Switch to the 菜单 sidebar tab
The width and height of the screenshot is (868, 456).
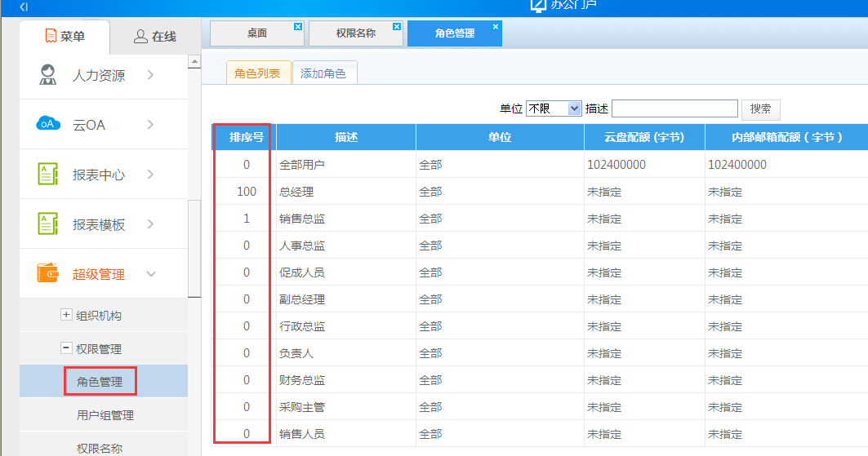point(65,37)
